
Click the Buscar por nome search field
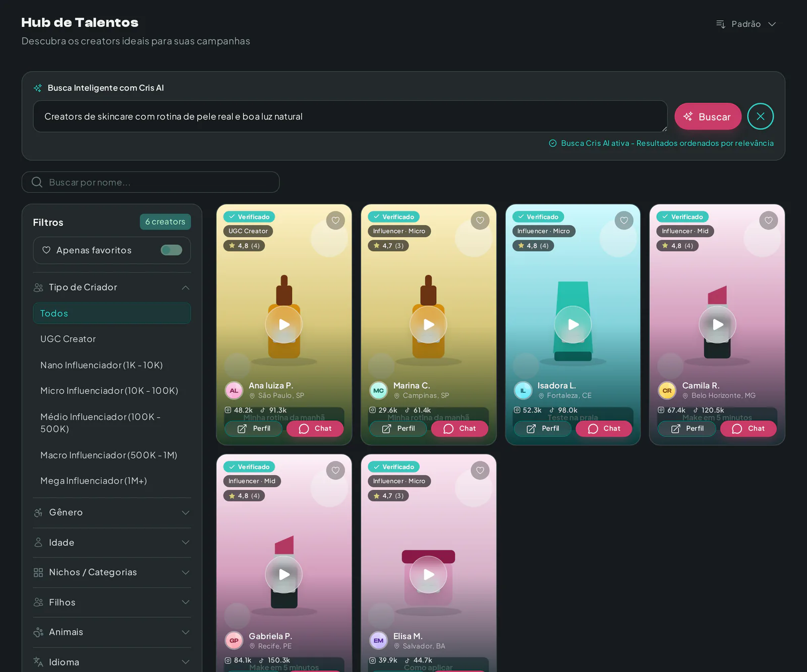tap(150, 182)
